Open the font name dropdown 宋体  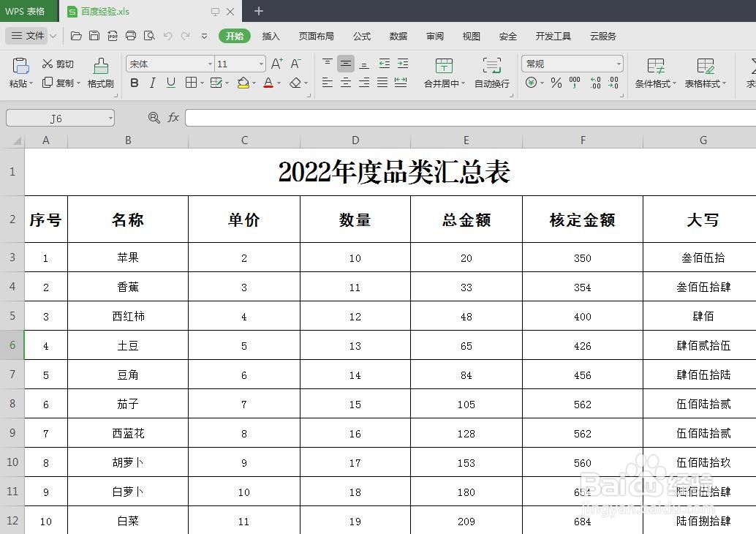point(211,64)
